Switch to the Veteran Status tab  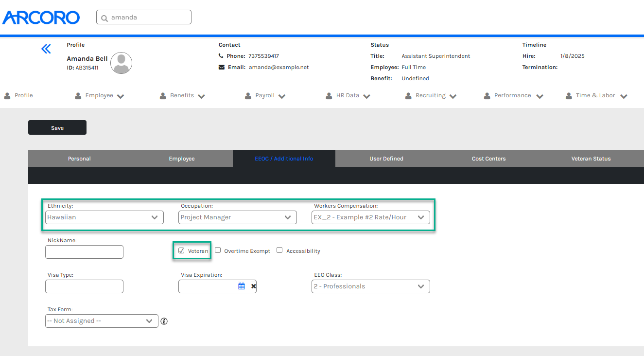point(591,159)
